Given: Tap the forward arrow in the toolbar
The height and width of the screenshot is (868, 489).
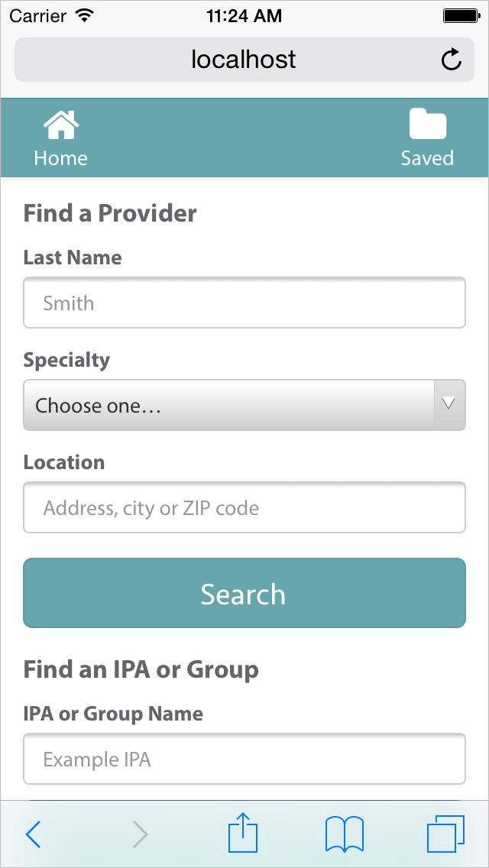Looking at the screenshot, I should (x=140, y=834).
